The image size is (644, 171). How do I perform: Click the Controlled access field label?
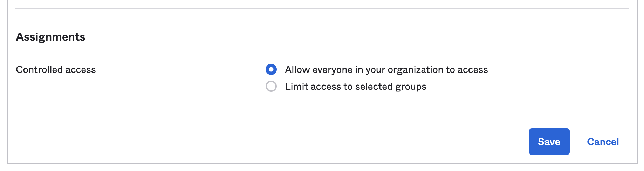(56, 70)
